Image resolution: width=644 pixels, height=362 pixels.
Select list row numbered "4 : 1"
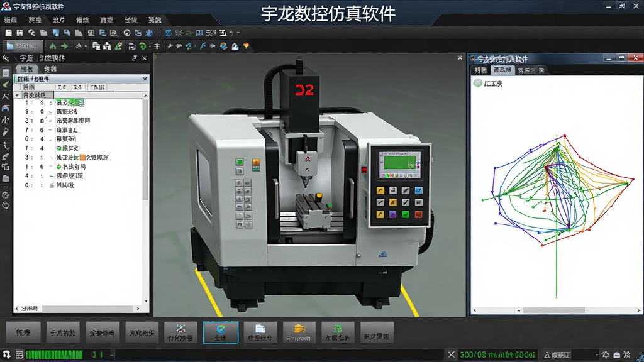[78, 176]
